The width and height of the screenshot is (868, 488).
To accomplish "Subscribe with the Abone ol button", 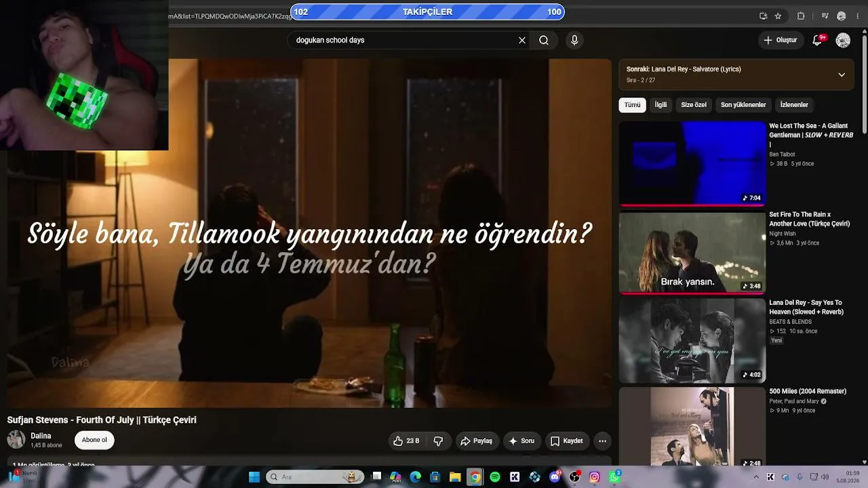I will click(94, 440).
